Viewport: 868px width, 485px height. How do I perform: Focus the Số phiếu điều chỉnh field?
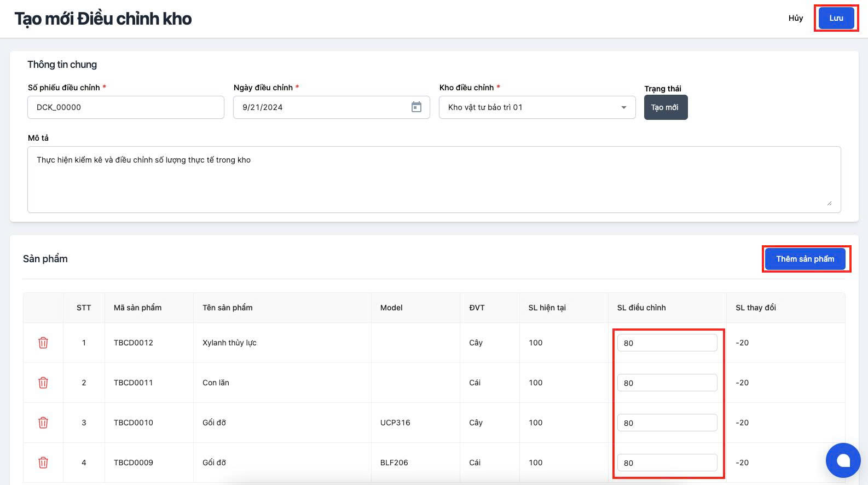125,107
